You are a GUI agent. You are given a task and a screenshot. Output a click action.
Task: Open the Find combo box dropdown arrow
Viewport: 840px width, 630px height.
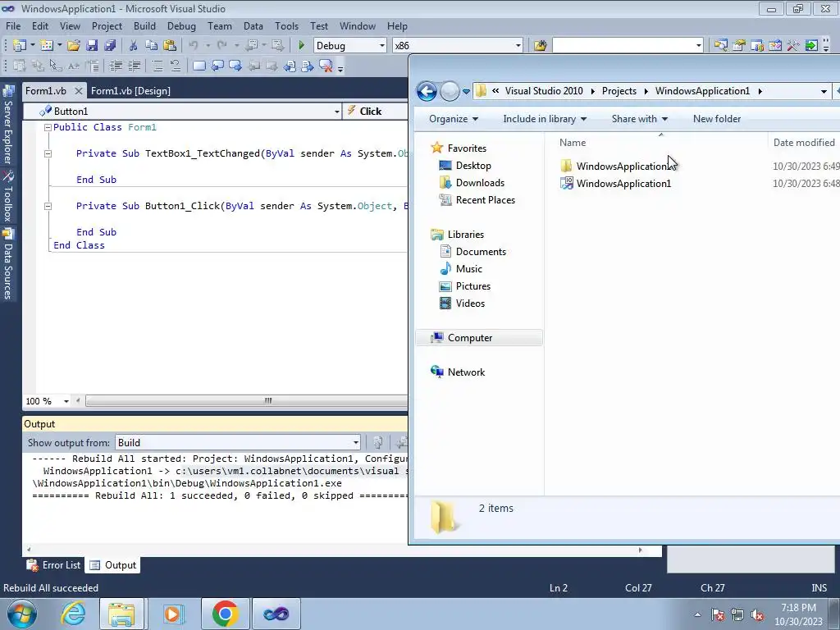[699, 46]
